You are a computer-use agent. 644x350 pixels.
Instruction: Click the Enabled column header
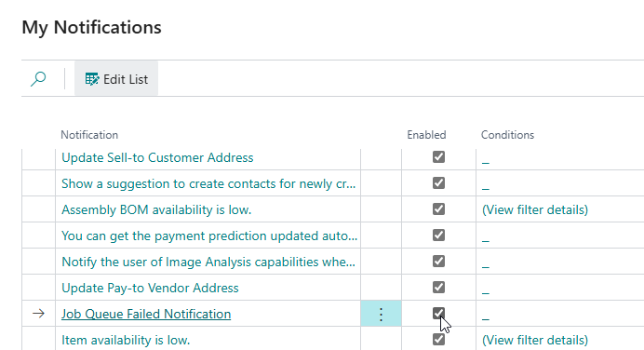pyautogui.click(x=426, y=135)
